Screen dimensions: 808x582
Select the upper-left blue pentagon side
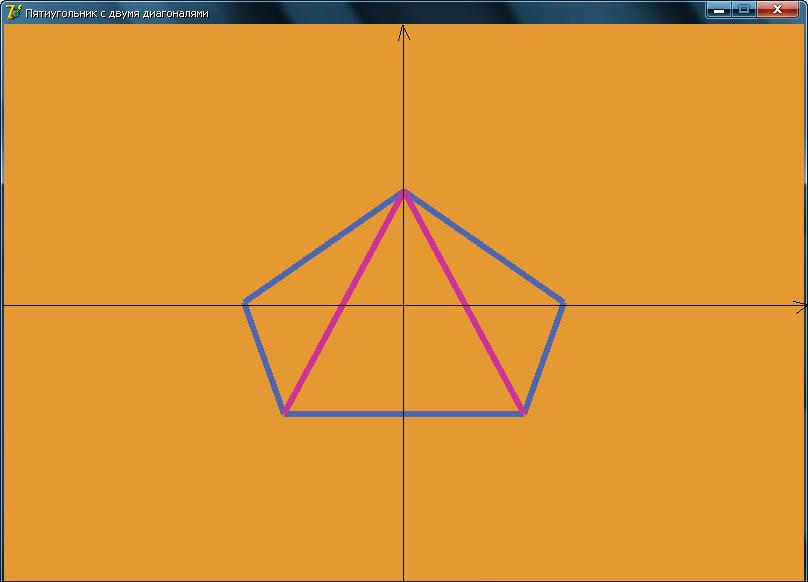point(325,246)
